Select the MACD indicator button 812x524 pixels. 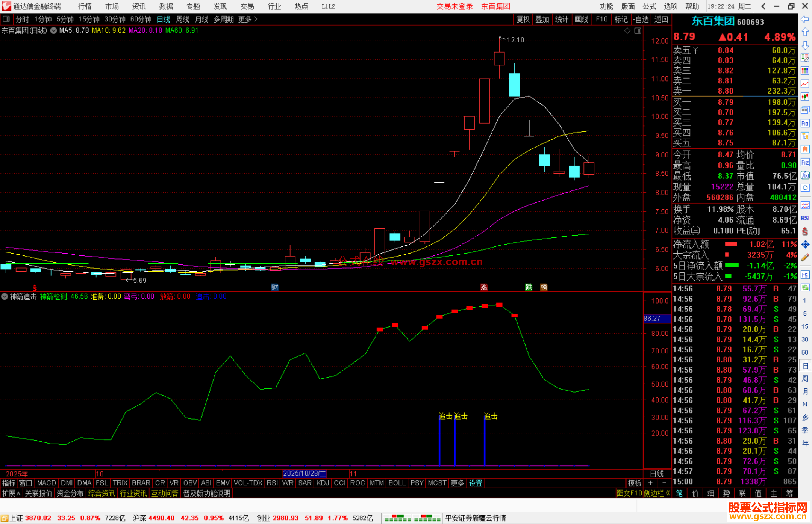click(x=47, y=483)
